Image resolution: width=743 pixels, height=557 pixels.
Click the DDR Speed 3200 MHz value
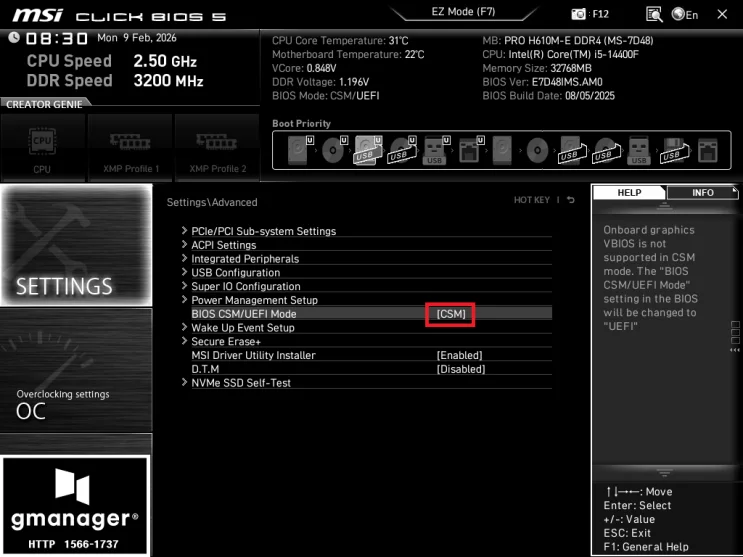click(168, 81)
